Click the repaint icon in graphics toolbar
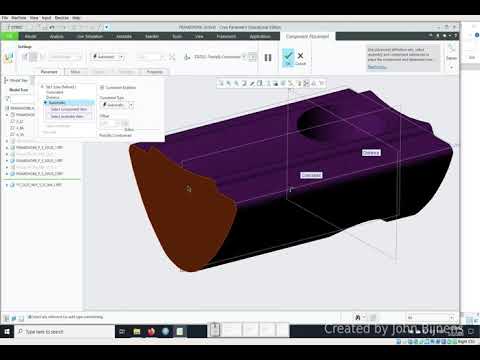 click(244, 83)
